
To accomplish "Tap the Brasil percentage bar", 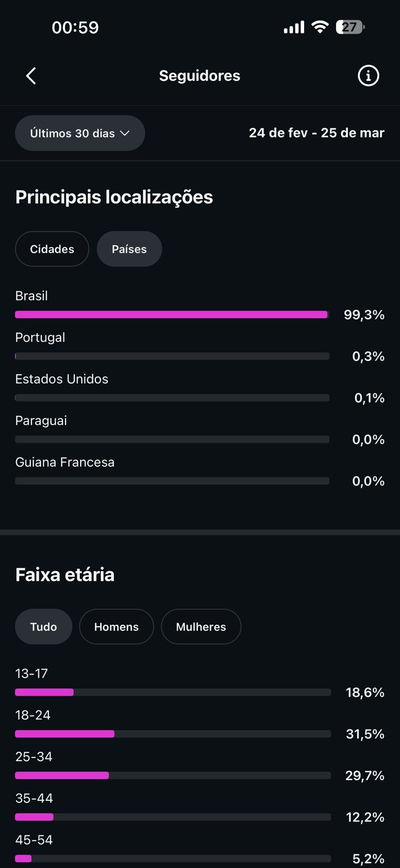I will click(171, 315).
